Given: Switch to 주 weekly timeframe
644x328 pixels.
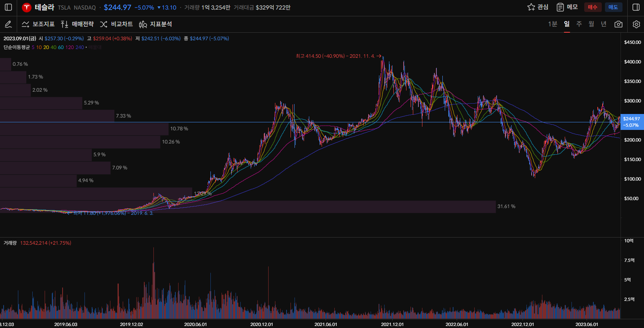Looking at the screenshot, I should coord(579,24).
